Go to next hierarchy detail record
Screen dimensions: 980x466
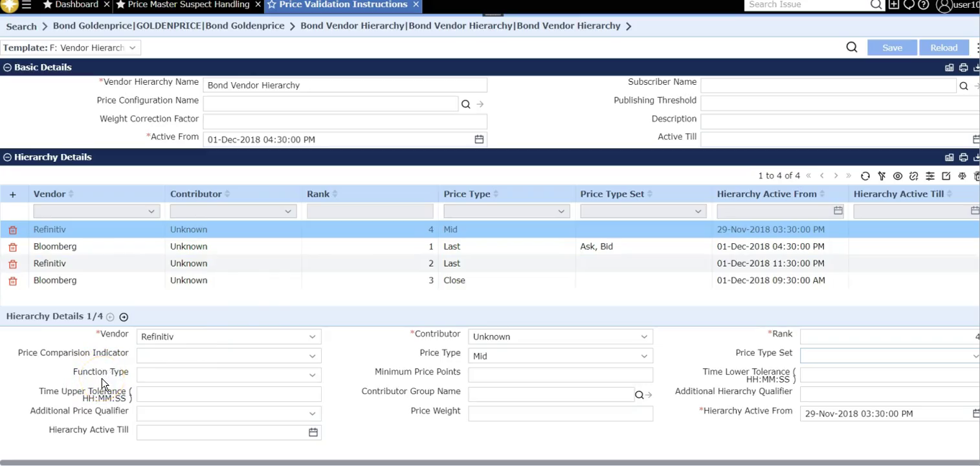coord(124,317)
